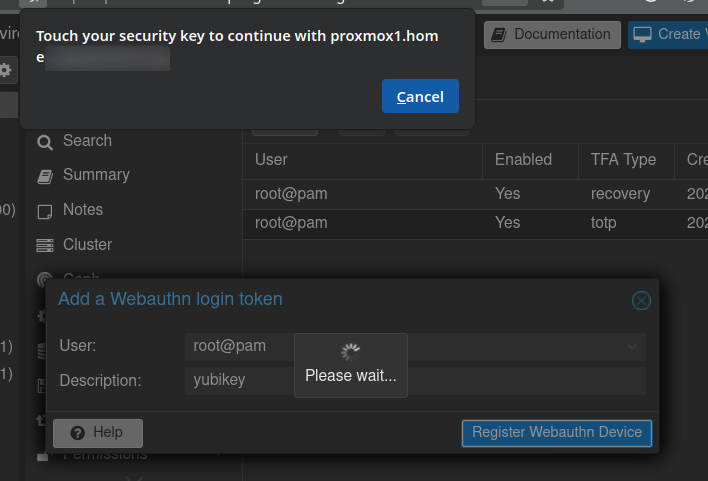Click the Cluster servers icon

45,245
